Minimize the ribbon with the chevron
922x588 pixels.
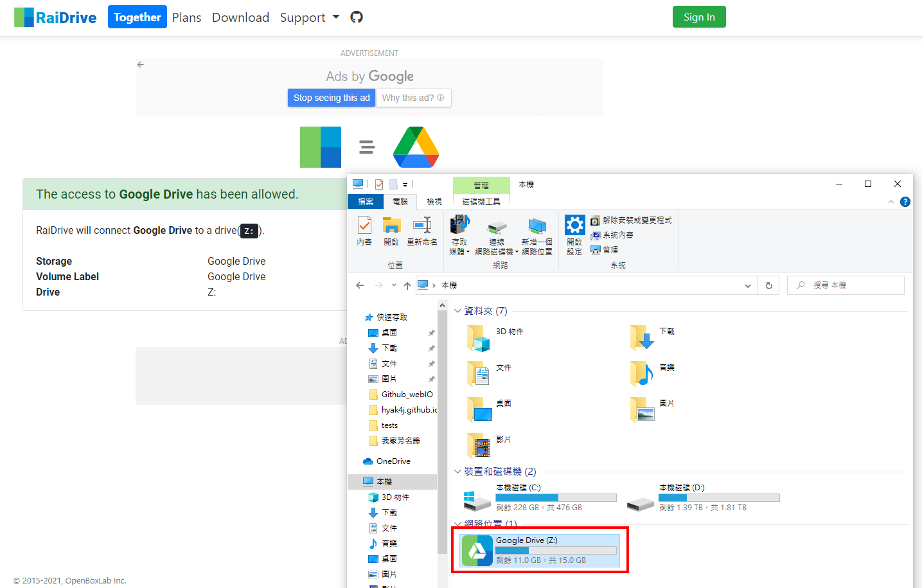(891, 202)
